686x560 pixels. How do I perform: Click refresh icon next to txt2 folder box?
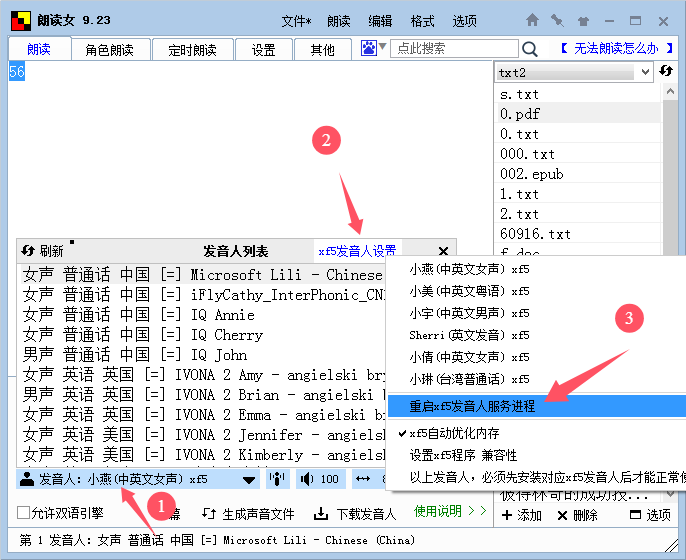click(x=666, y=70)
